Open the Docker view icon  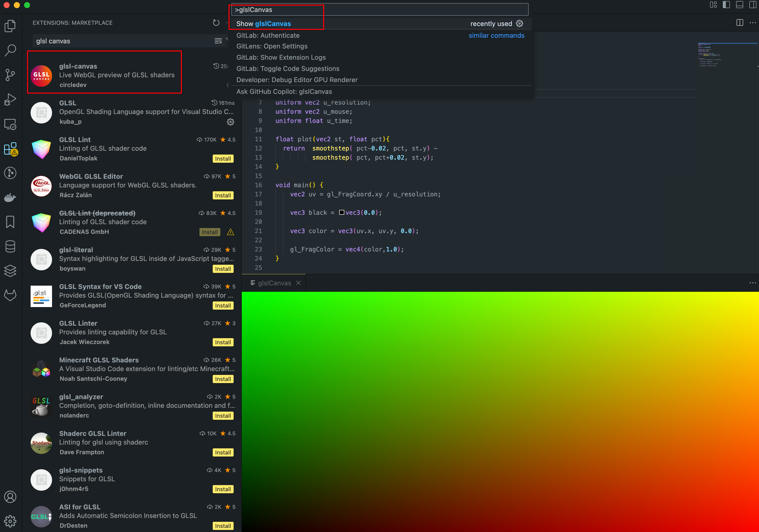(x=10, y=197)
